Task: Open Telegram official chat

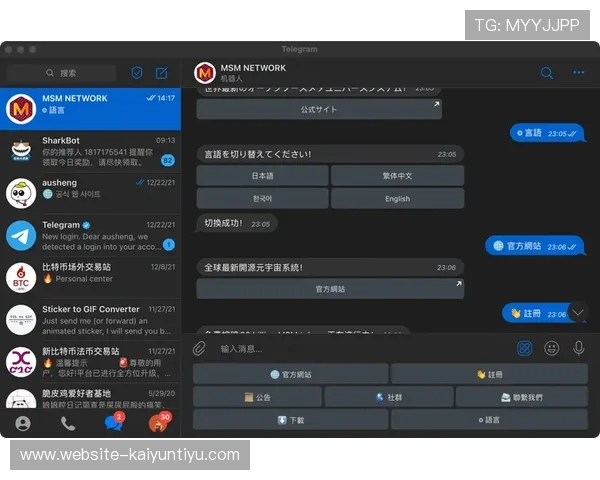Action: click(x=90, y=236)
